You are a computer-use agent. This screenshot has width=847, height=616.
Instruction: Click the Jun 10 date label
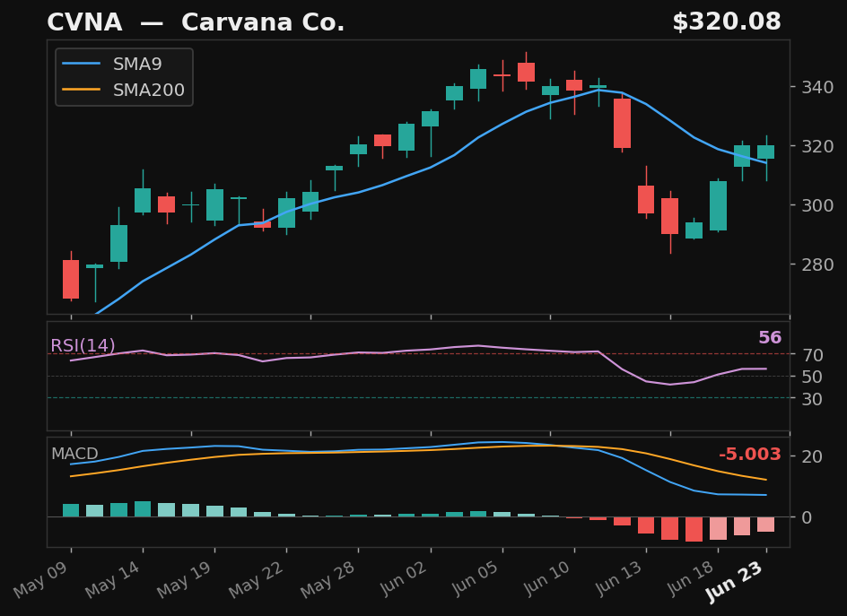(548, 577)
